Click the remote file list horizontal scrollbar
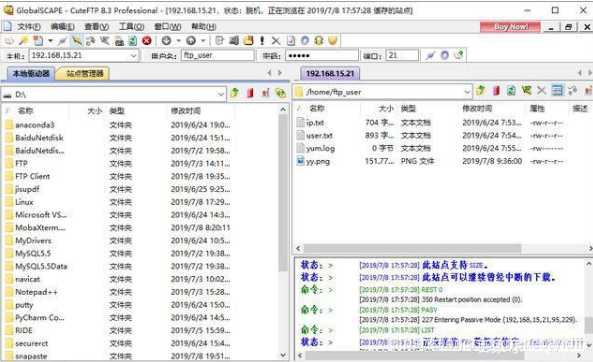 click(412, 249)
